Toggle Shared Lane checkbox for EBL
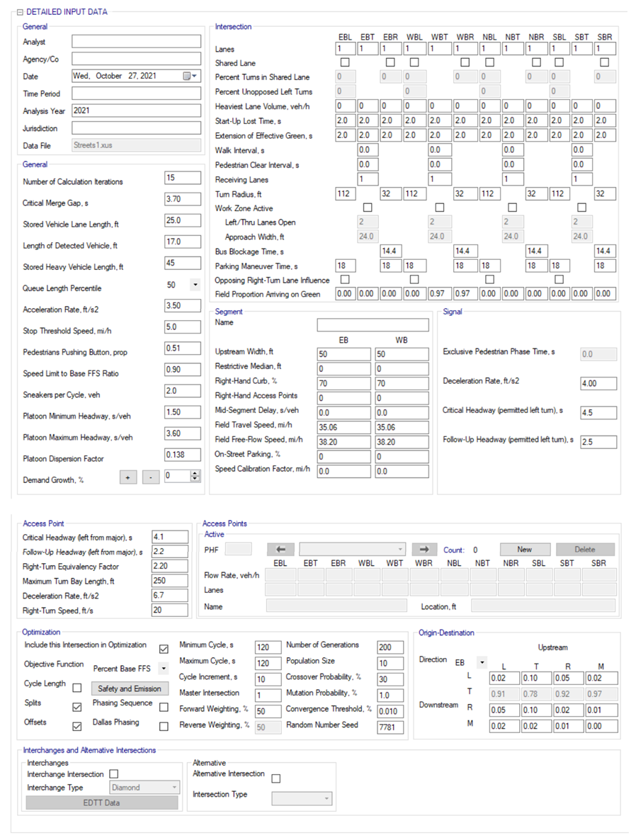The width and height of the screenshot is (631, 840). 345,62
